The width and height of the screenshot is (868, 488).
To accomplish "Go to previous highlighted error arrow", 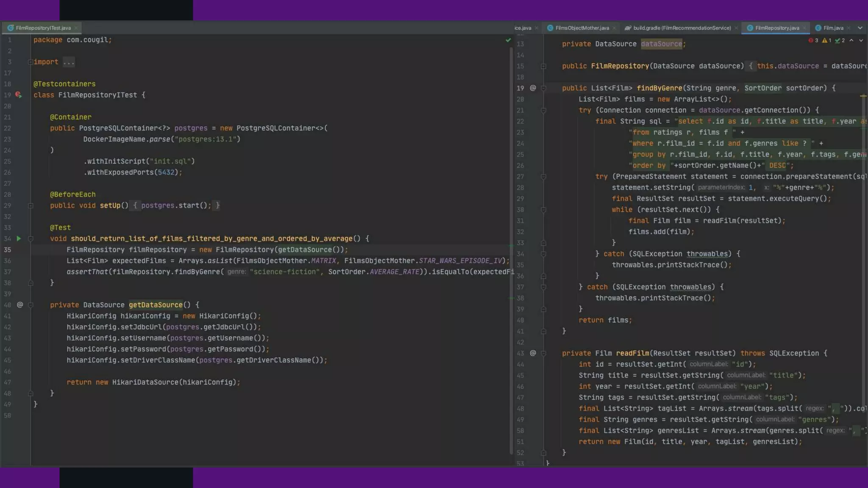I will click(x=851, y=40).
